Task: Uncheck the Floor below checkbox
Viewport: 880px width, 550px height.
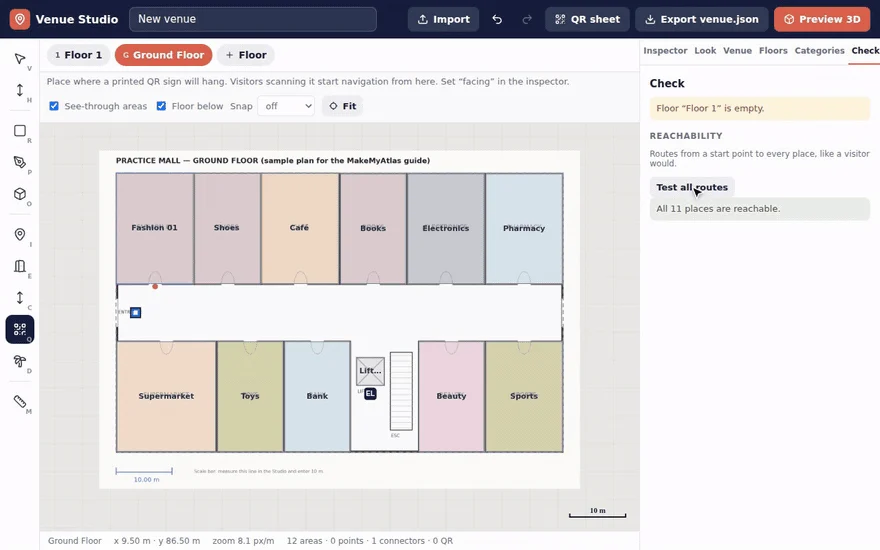Action: click(161, 106)
